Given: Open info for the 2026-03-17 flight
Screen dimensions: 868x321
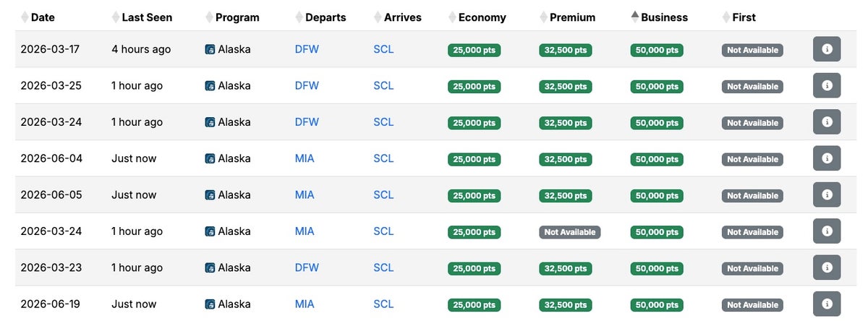Looking at the screenshot, I should pos(827,49).
